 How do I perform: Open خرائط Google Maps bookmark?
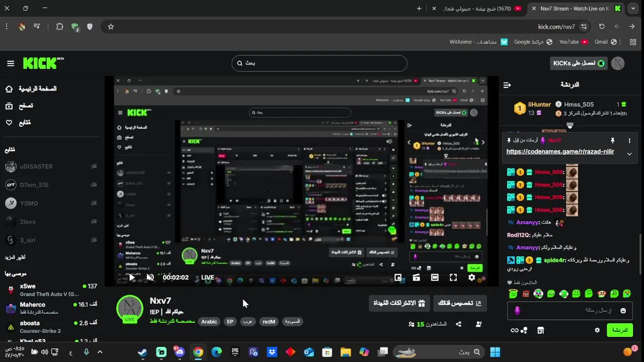533,42
